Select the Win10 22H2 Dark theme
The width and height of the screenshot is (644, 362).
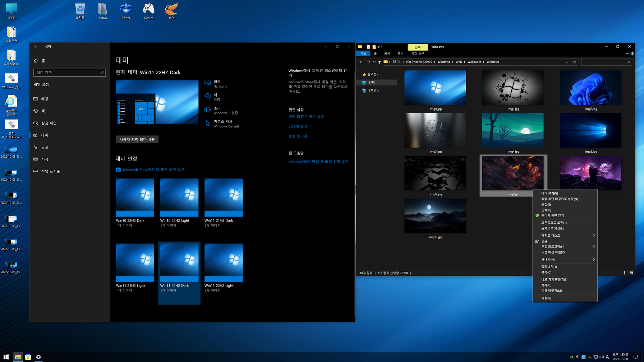135,203
